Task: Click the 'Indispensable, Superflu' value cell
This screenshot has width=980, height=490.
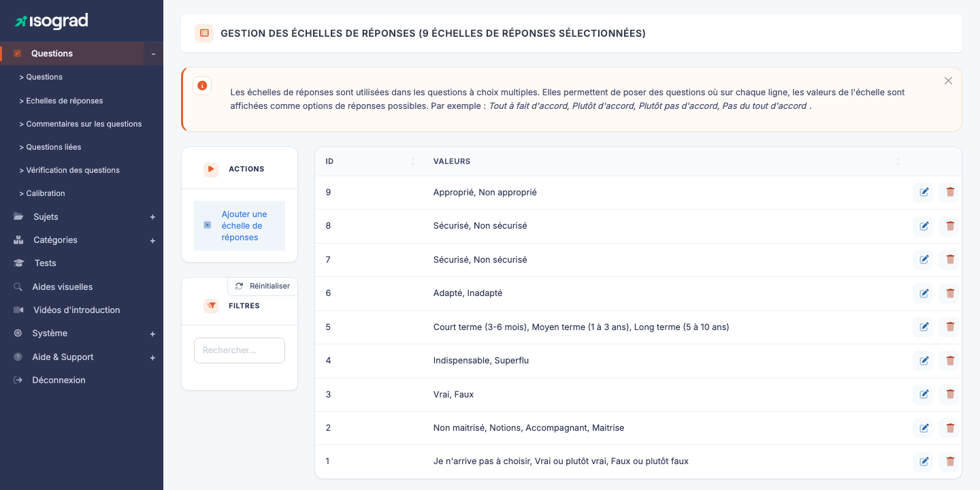Action: tap(480, 361)
